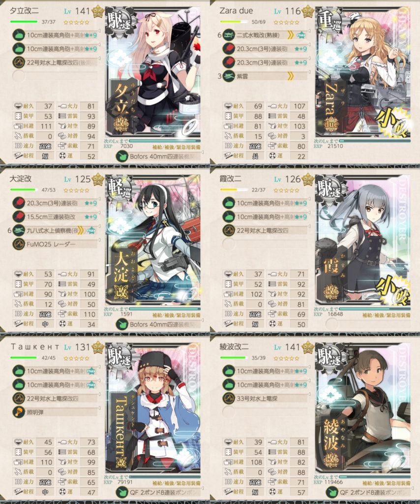Click the 照明弾 star shell icon on Ташкент
The height and width of the screenshot is (504, 420).
click(x=19, y=412)
